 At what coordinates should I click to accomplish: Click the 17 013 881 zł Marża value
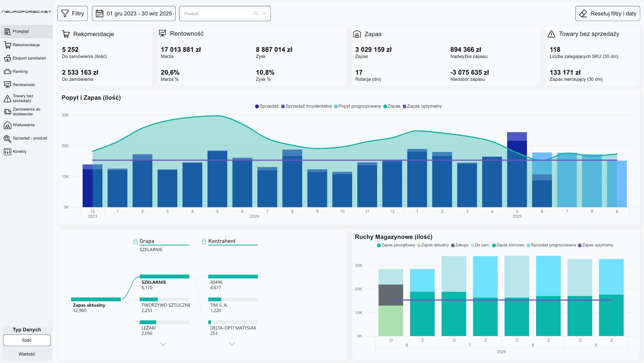pos(181,50)
